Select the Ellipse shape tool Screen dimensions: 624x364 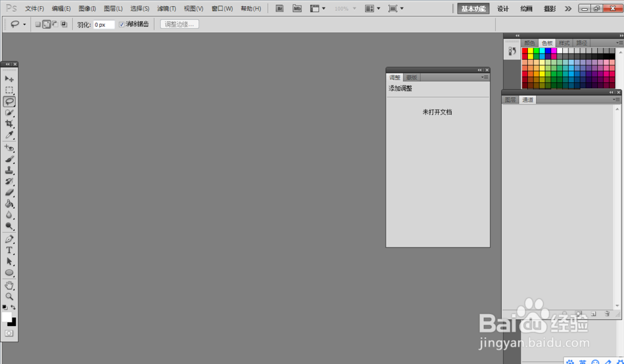[x=9, y=273]
